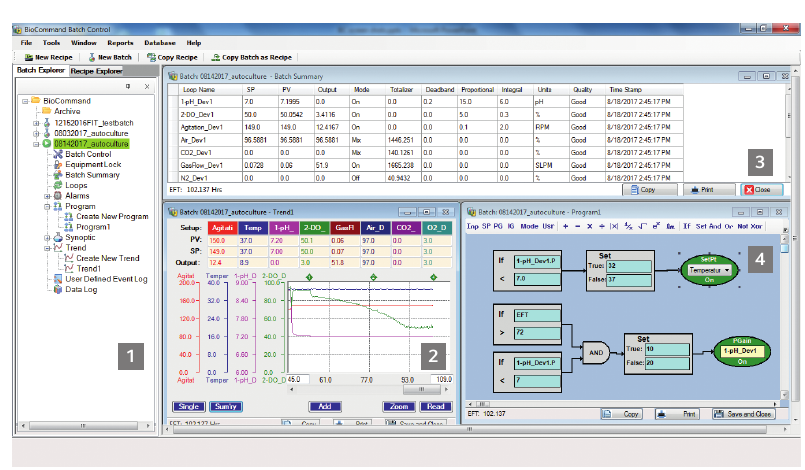Open the Tools menu
Screen dimensions: 805x470
(51, 43)
